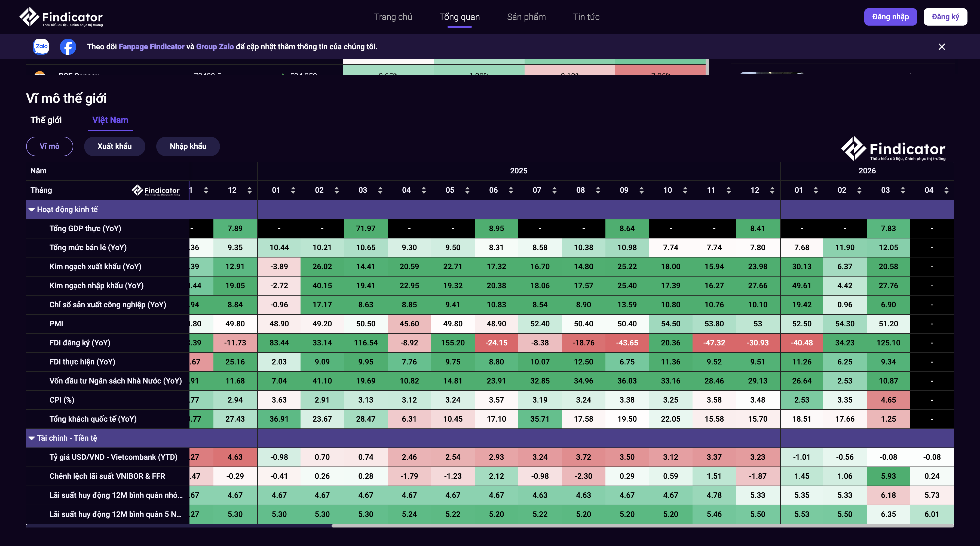980x546 pixels.
Task: Select the Xuất khẩu filter pill
Action: pos(115,146)
